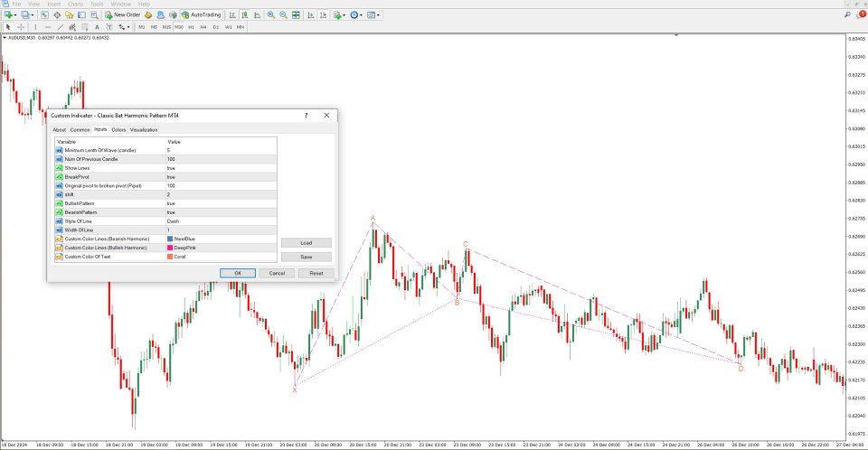Select the Fibonacci Retracement tool

point(85,26)
